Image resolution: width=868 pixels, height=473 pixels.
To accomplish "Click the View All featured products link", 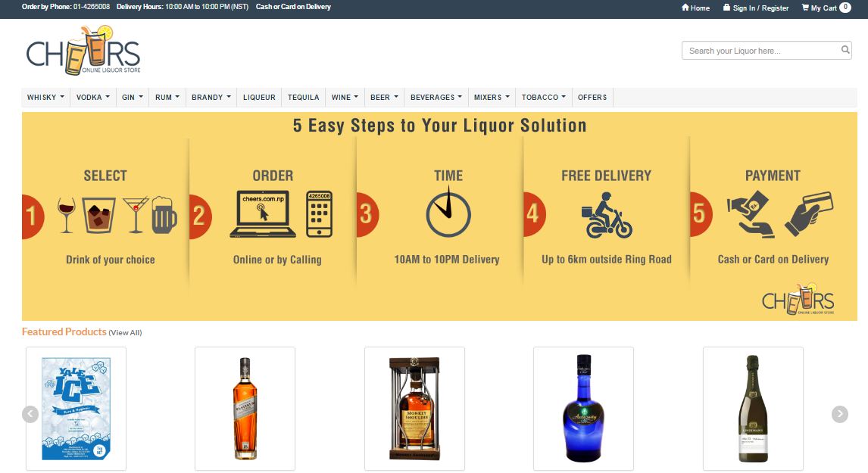I will tap(125, 332).
